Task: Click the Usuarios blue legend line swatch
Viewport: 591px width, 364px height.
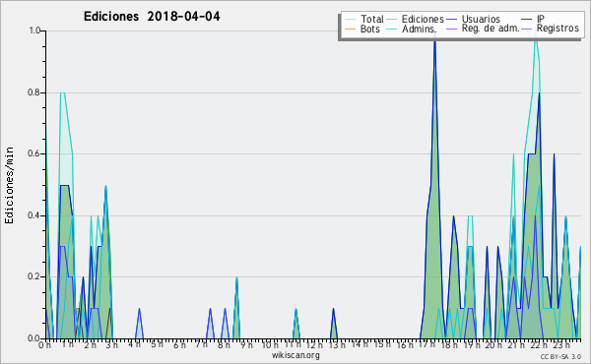Action: [x=451, y=20]
